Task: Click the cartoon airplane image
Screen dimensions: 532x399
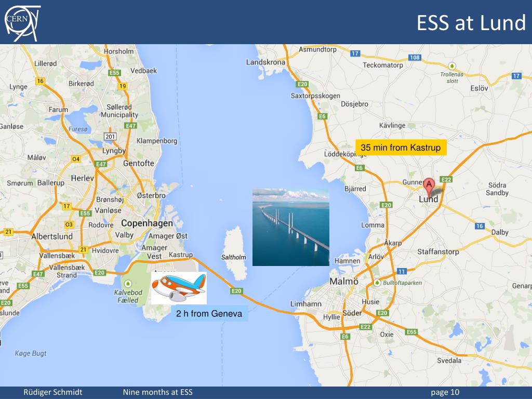Action: pyautogui.click(x=179, y=288)
